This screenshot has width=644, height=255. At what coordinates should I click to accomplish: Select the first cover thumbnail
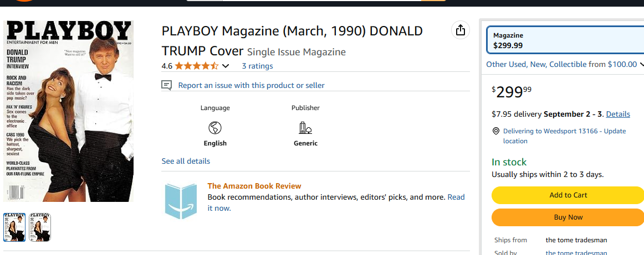click(14, 227)
